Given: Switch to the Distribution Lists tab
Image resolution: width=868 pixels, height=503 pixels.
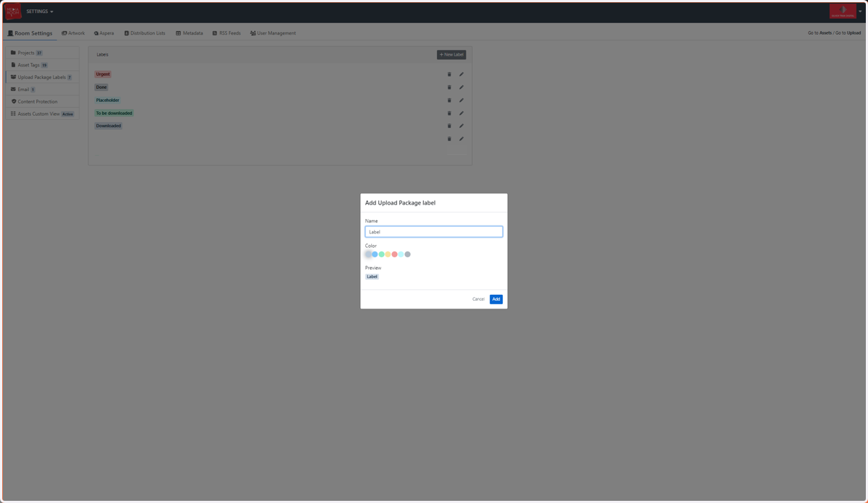Looking at the screenshot, I should coord(145,33).
